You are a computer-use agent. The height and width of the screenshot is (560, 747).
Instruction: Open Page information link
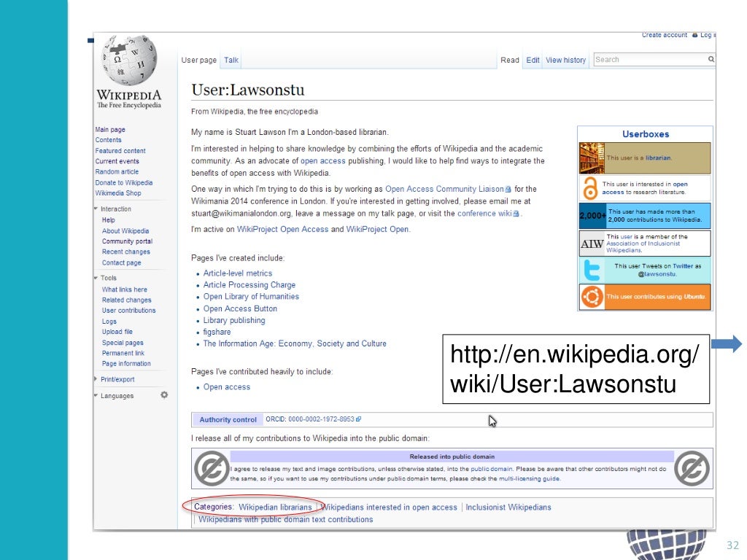pos(126,363)
